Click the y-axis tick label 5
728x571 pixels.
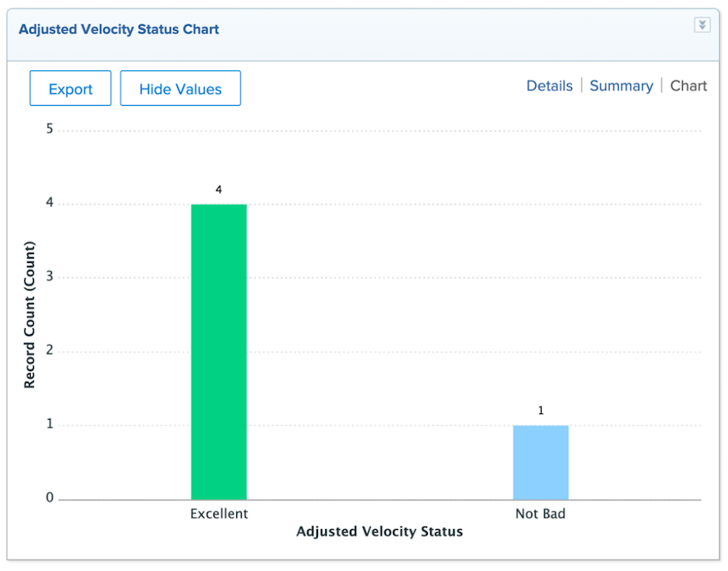49,129
